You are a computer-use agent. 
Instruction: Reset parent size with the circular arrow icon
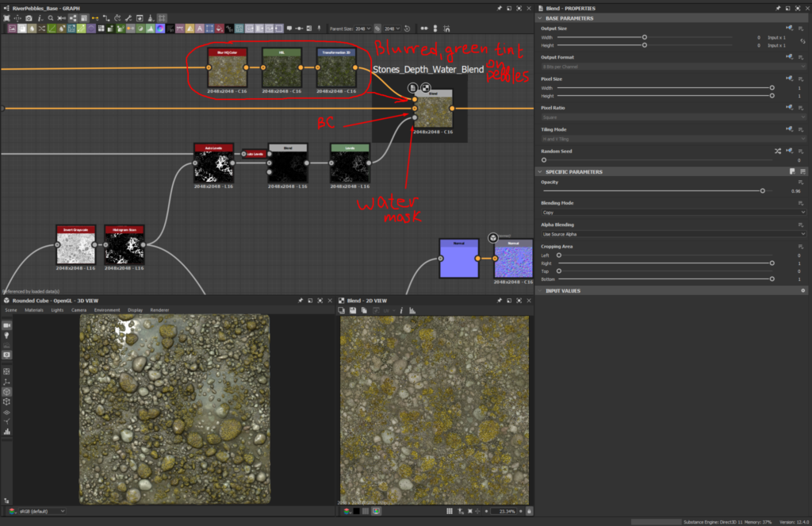click(407, 29)
